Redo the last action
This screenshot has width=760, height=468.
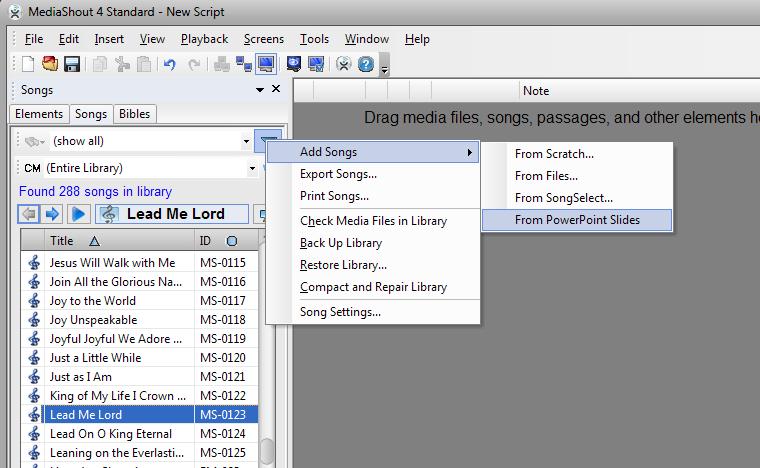click(x=194, y=64)
